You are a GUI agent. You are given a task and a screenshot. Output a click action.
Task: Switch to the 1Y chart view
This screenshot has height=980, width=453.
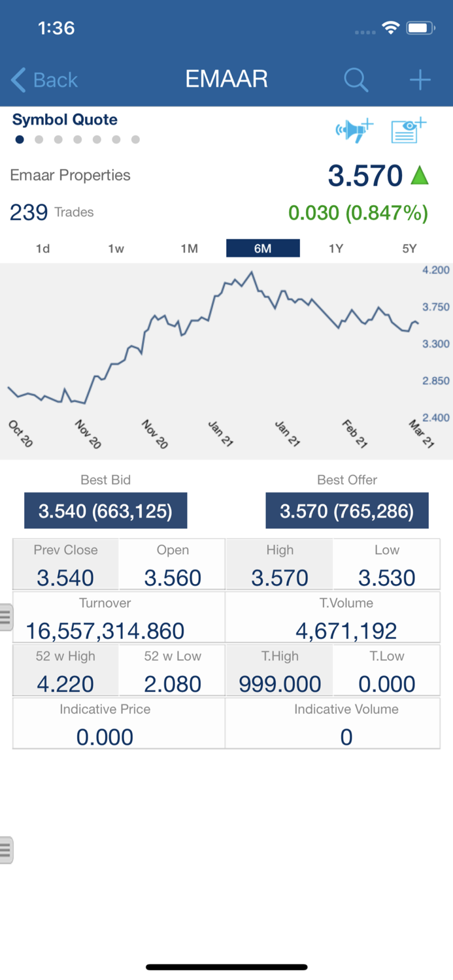[x=336, y=248]
